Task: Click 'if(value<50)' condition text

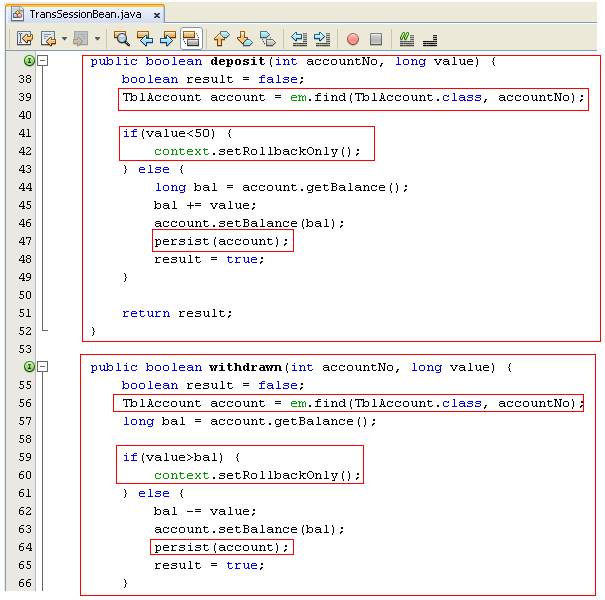Action: [x=169, y=134]
